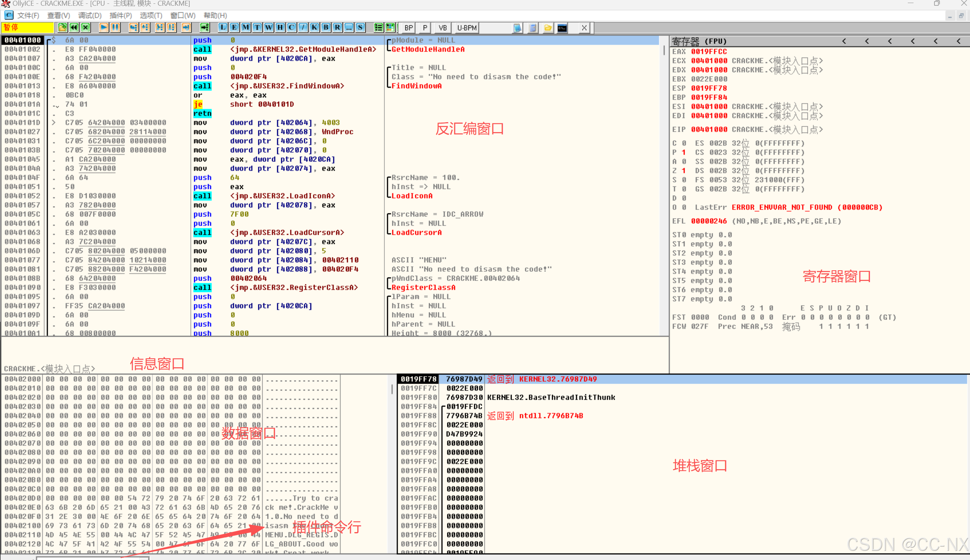Image resolution: width=970 pixels, height=560 pixels.
Task: Open Run trace with ellipsis icon
Action: [349, 28]
